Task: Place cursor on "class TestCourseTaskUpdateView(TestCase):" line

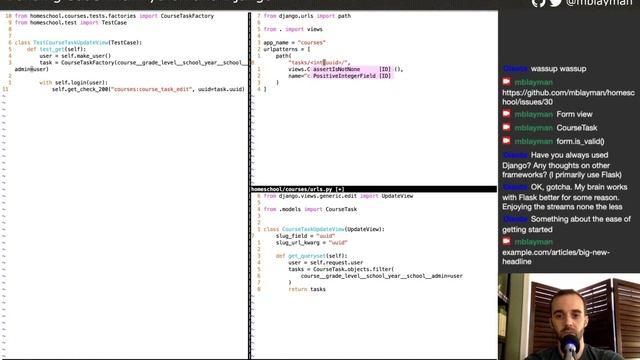Action: click(78, 42)
